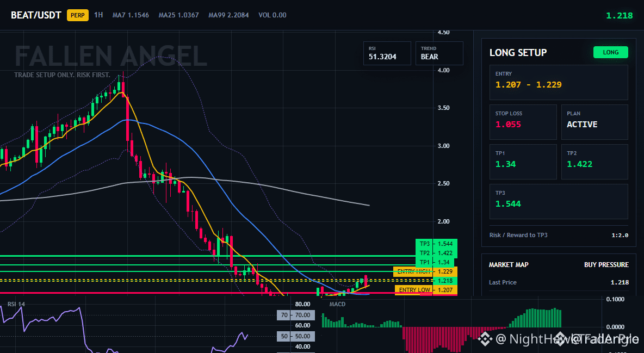Click the LONG SETUP heading
The height and width of the screenshot is (353, 644).
click(x=518, y=53)
